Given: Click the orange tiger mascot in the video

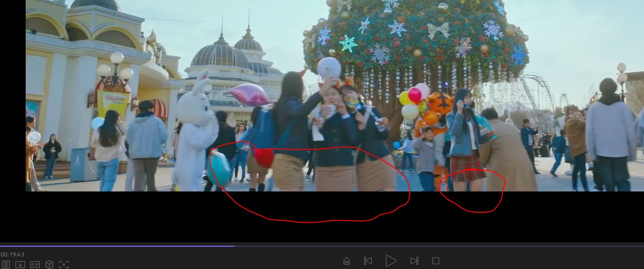Looking at the screenshot, I should pos(438,116).
